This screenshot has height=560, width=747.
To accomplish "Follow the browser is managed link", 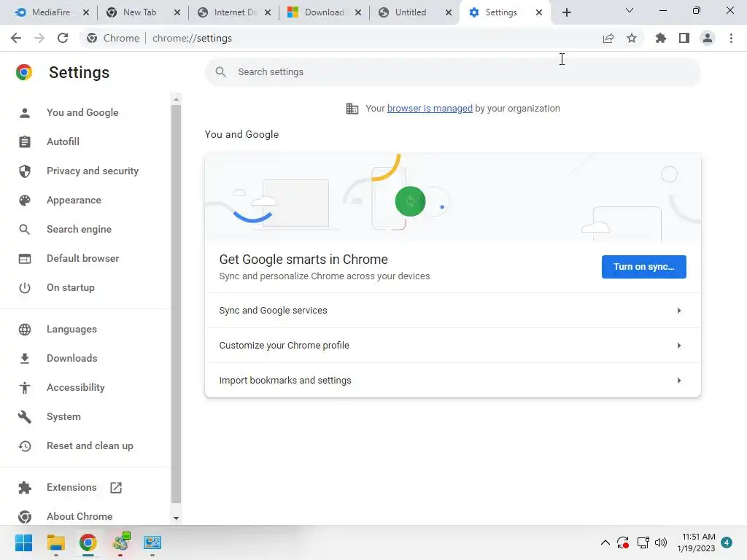I will (x=430, y=109).
